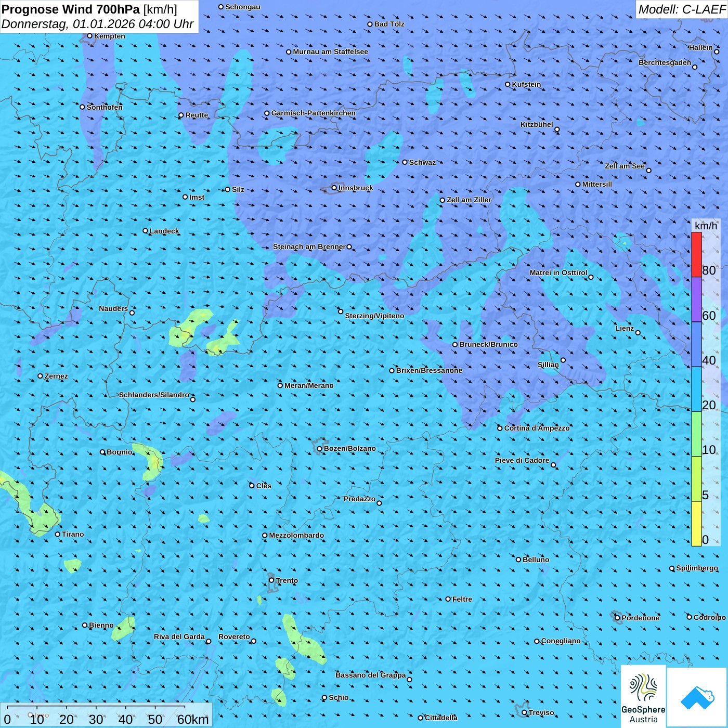Click the Bad Tölz label

(389, 24)
